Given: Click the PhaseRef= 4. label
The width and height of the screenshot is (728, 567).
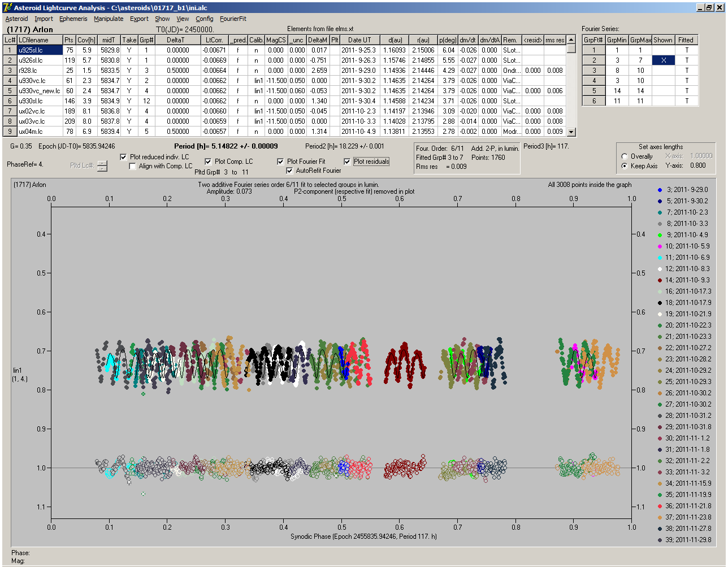Looking at the screenshot, I should (25, 164).
